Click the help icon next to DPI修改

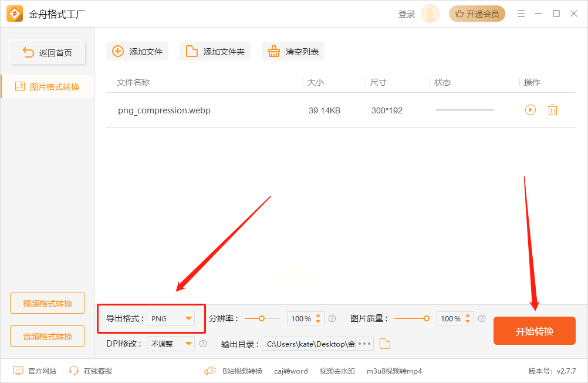(x=203, y=344)
